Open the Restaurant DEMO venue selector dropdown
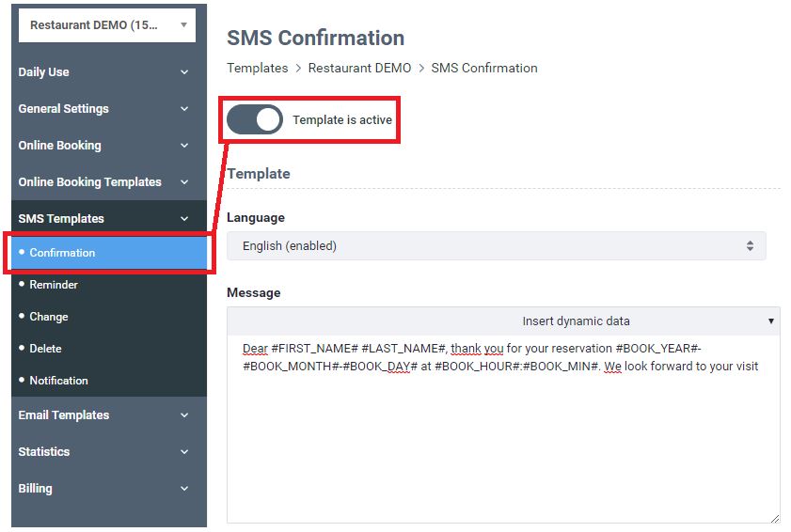The width and height of the screenshot is (791, 532). coord(107,25)
